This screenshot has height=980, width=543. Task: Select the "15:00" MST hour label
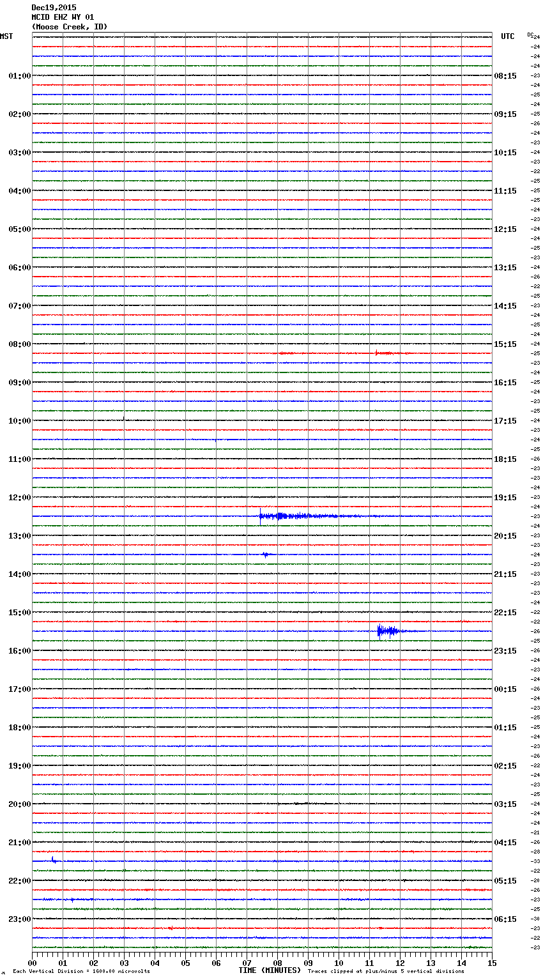pos(20,613)
